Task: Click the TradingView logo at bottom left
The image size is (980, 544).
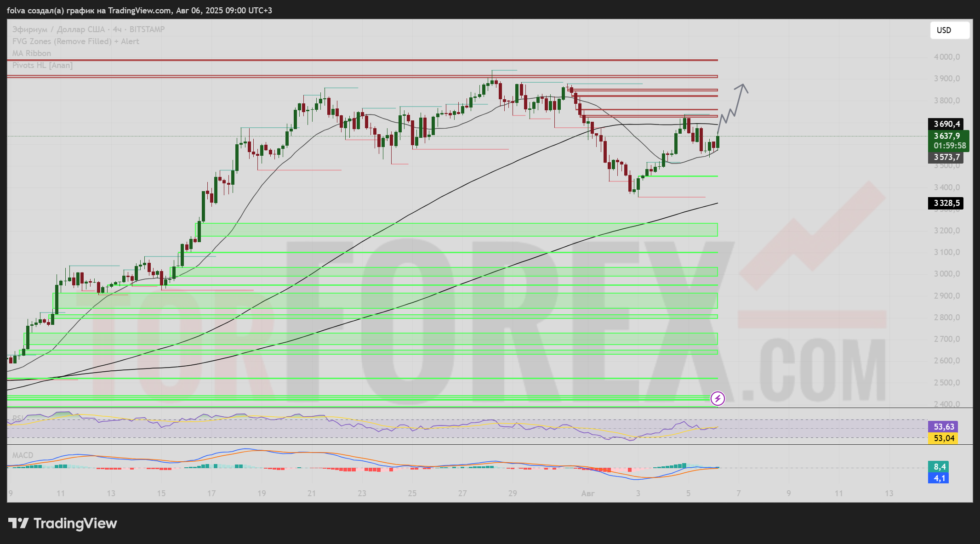Action: tap(63, 523)
